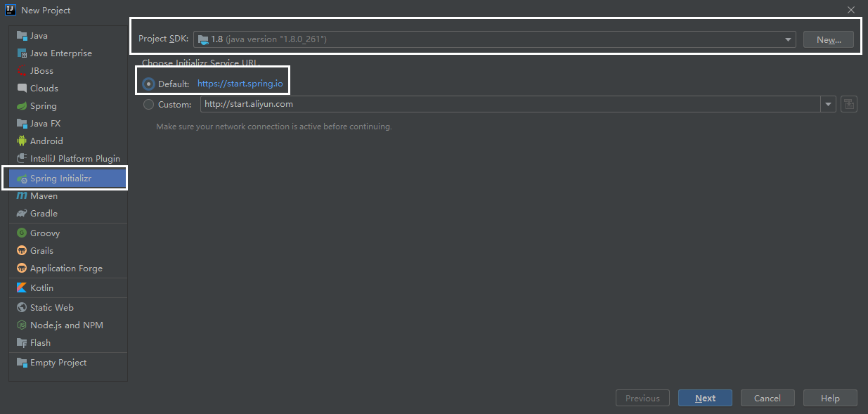
Task: Open the Project SDK dropdown
Action: [494, 39]
